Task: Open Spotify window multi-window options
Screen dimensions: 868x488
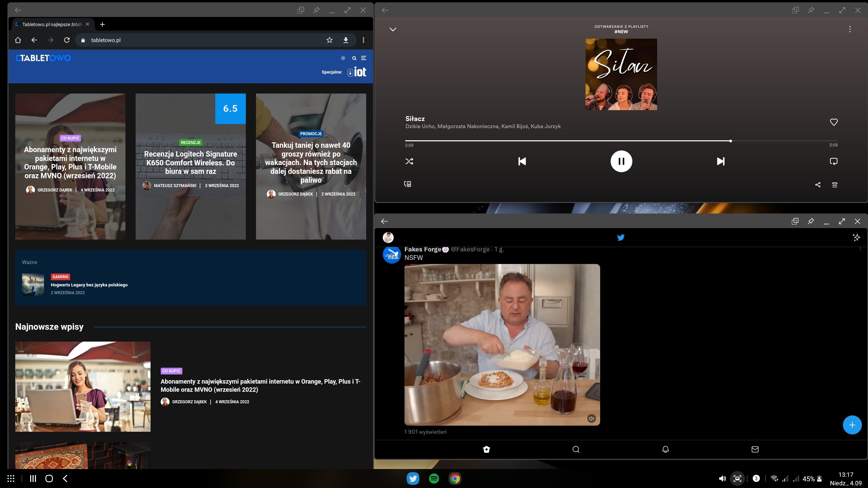Action: coord(795,10)
